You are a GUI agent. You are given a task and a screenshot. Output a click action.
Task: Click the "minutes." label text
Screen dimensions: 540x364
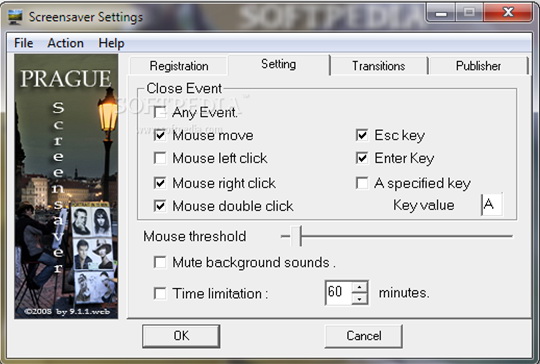(x=404, y=293)
